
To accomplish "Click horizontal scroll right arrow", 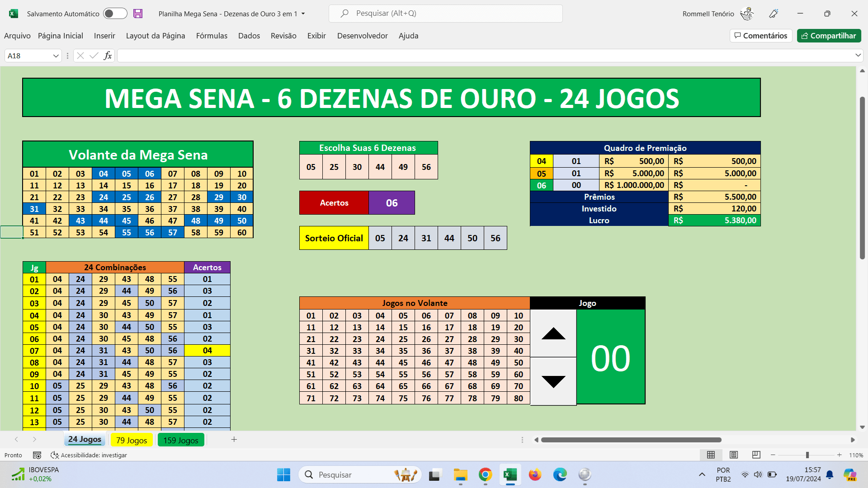I will (x=853, y=440).
